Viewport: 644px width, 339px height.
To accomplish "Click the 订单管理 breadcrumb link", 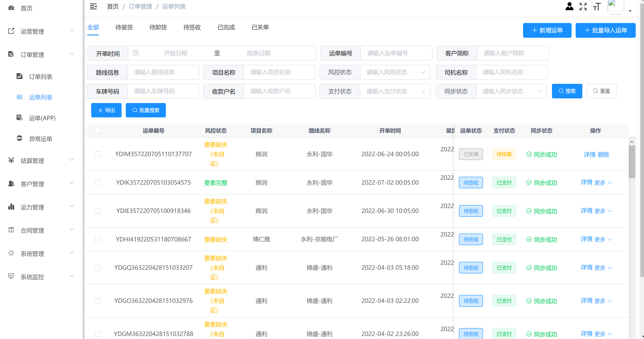I will 140,6.
